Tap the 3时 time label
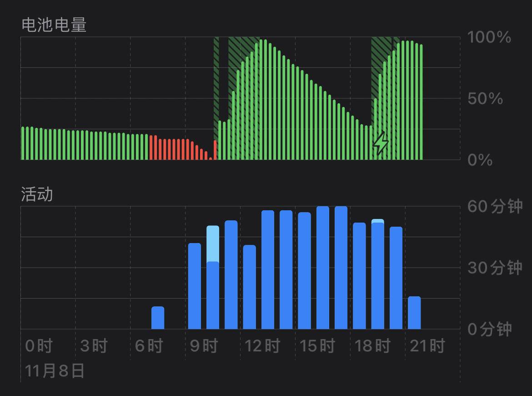Viewport: 532px width, 396px height. [x=94, y=346]
